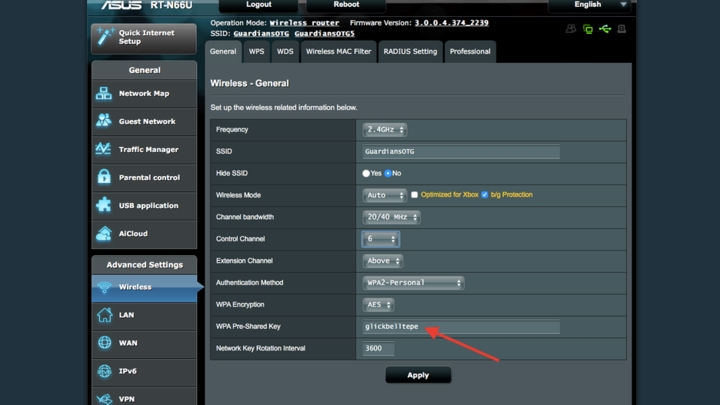This screenshot has width=720, height=405.
Task: Switch to the WPS tab
Action: [x=256, y=52]
